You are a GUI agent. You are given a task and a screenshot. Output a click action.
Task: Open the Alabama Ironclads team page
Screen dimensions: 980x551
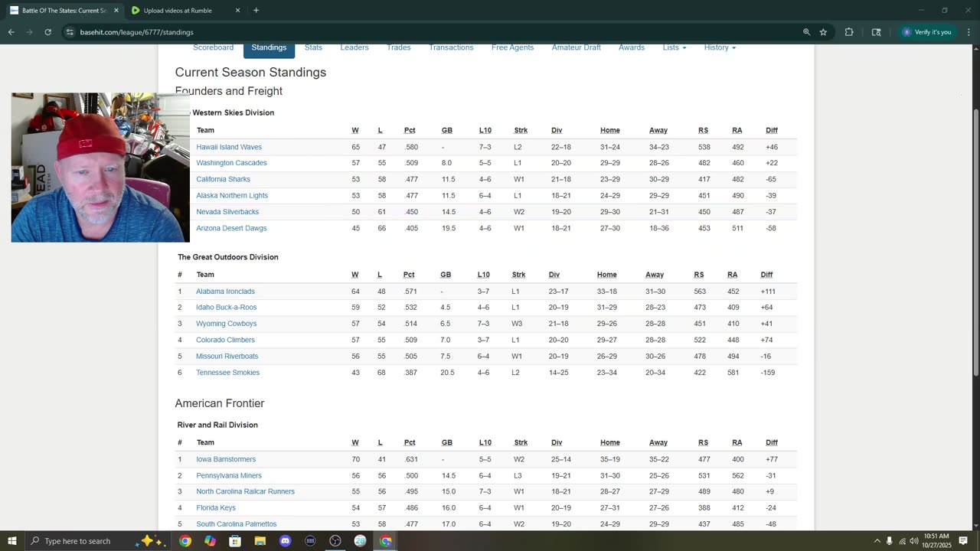225,292
